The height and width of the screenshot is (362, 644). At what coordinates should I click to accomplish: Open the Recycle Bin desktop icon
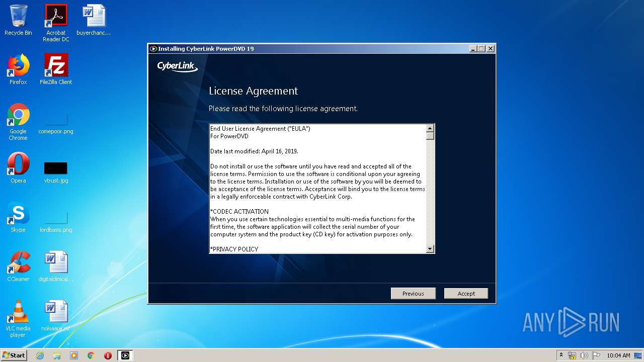(18, 20)
